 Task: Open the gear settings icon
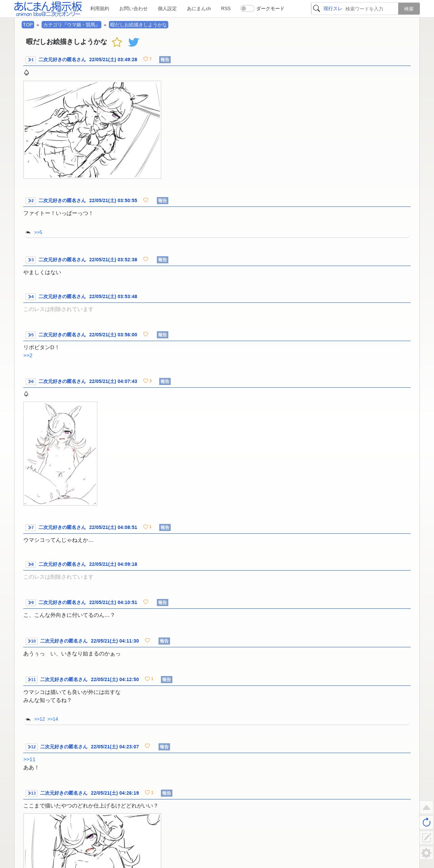[427, 853]
